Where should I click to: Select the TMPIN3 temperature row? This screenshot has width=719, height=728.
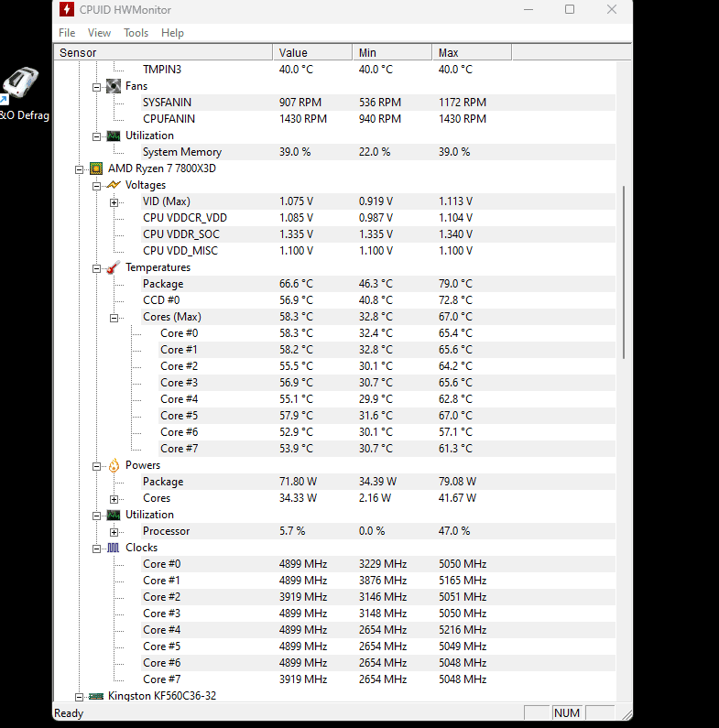point(378,70)
